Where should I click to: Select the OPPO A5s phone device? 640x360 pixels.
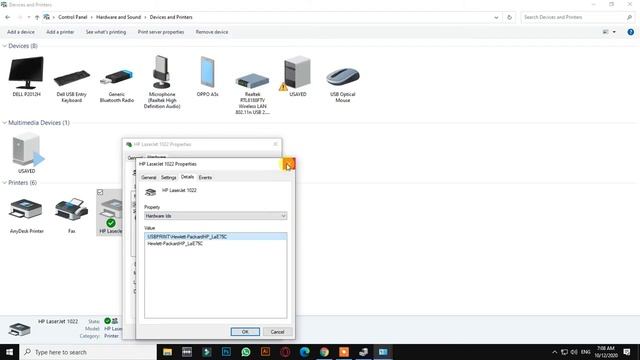[207, 76]
